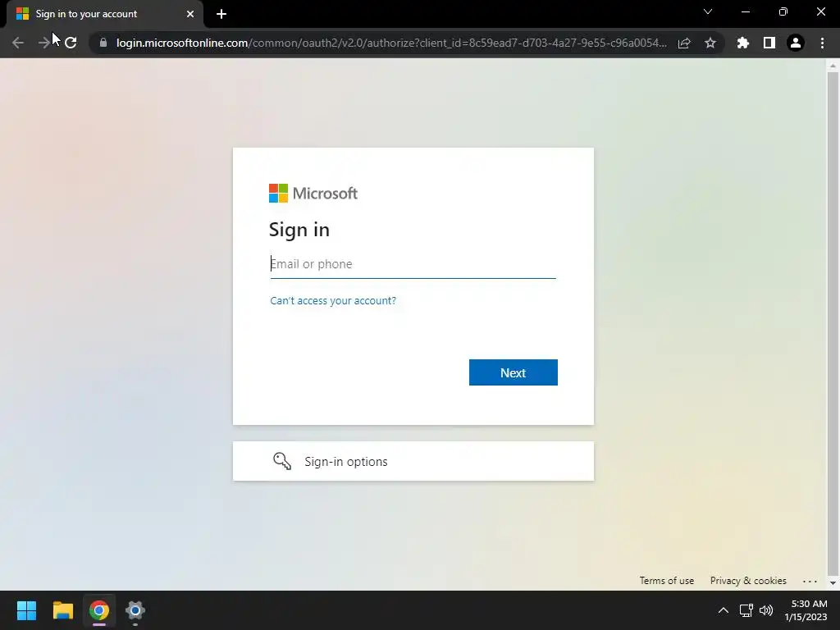Click the Microsoft logo
The height and width of the screenshot is (630, 840).
[x=313, y=194]
